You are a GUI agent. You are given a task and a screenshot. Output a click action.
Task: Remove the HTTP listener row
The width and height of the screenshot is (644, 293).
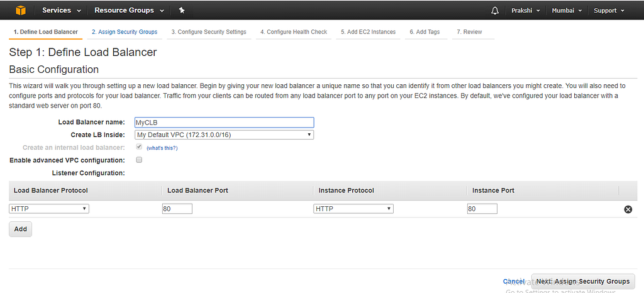click(x=628, y=209)
